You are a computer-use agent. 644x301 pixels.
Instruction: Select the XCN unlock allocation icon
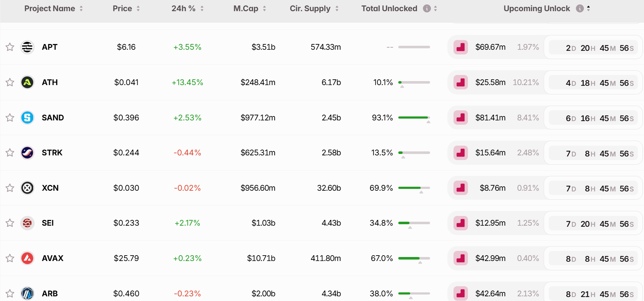pos(461,188)
